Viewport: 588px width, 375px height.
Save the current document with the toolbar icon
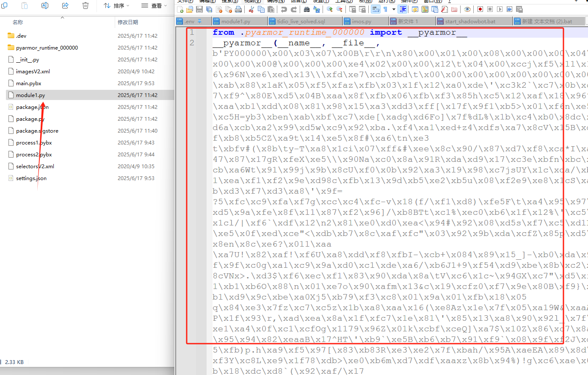coord(199,9)
